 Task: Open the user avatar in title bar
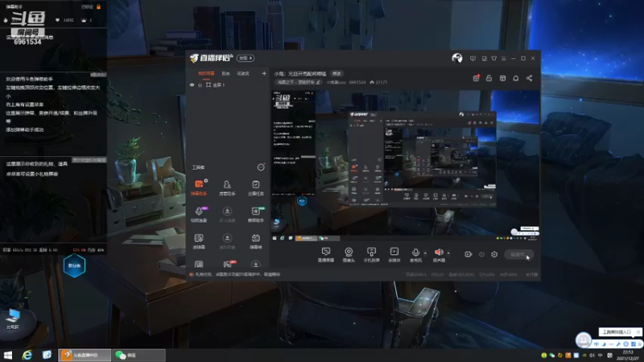[456, 58]
